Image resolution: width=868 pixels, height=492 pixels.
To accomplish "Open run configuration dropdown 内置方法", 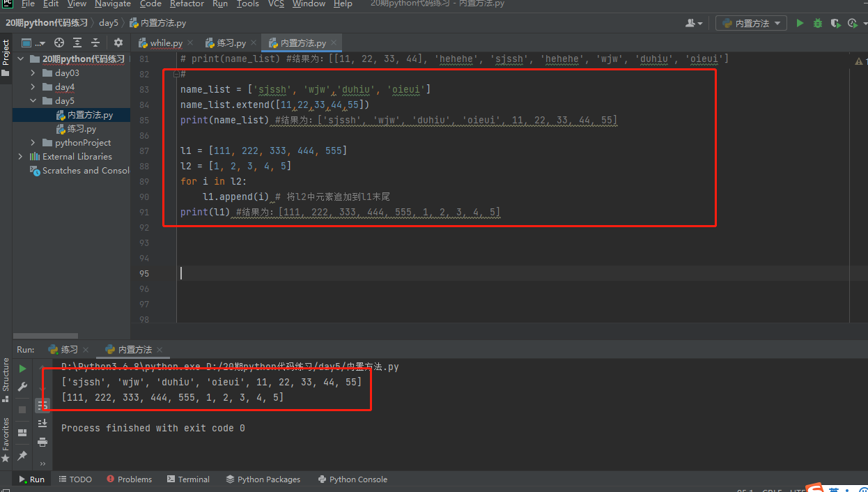I will (x=751, y=23).
